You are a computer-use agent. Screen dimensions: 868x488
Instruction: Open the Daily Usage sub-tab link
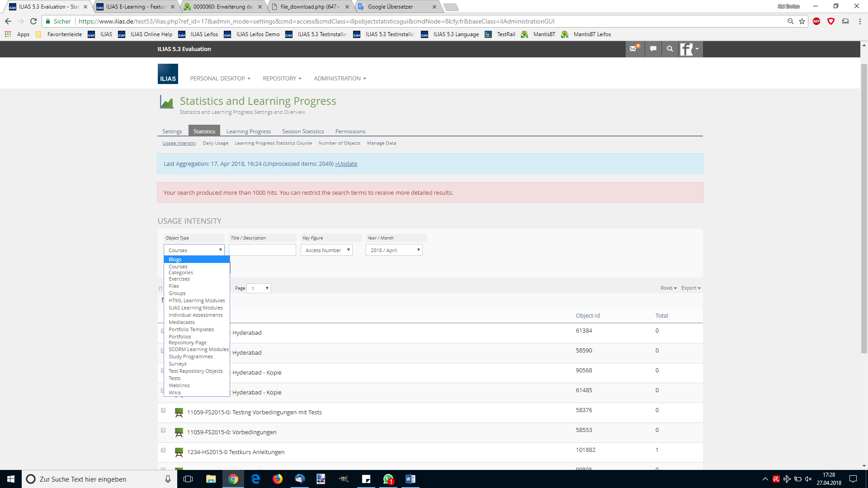pyautogui.click(x=215, y=143)
